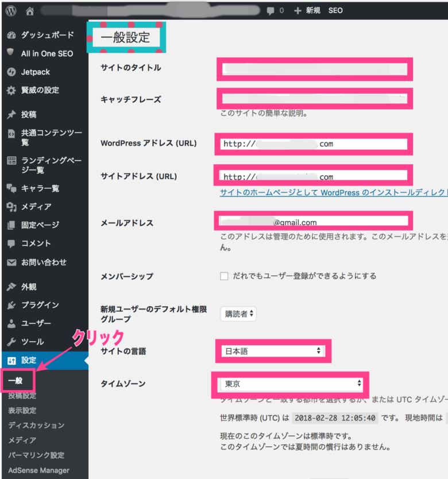Open 投稿設定 submenu

(22, 396)
